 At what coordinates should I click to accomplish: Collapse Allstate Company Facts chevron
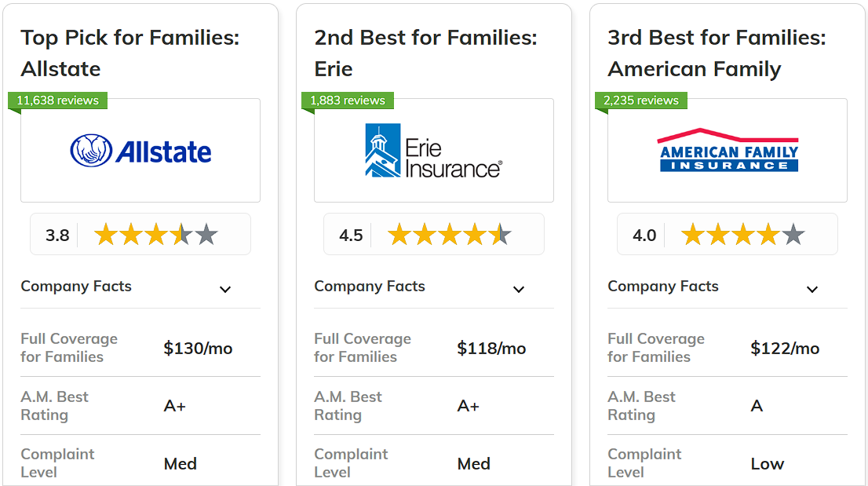pos(224,289)
